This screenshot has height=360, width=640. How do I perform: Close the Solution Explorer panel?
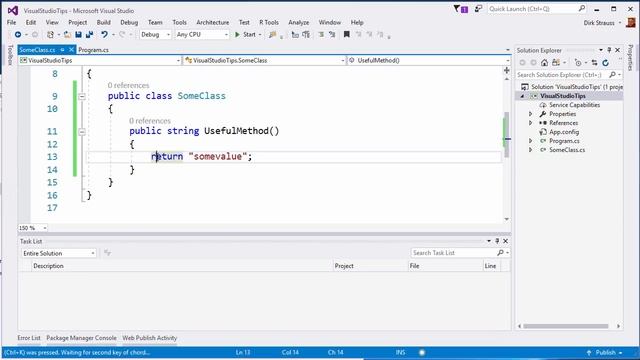click(x=618, y=50)
